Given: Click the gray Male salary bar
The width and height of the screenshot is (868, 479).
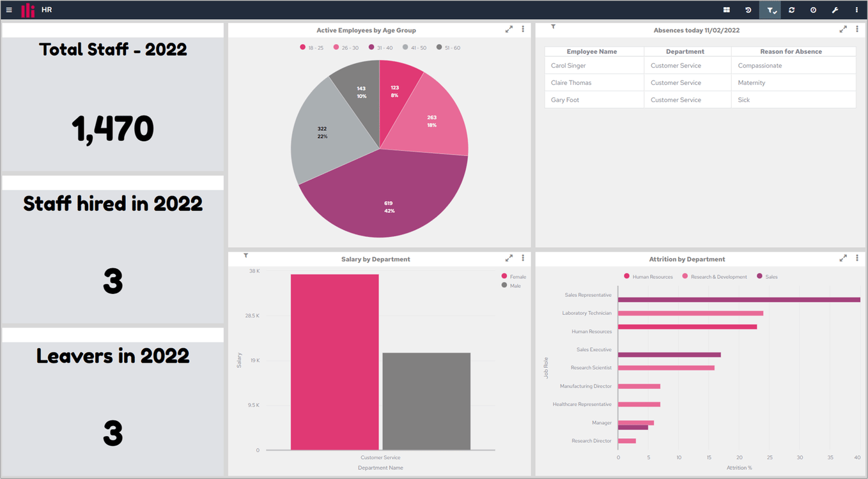Looking at the screenshot, I should [426, 401].
